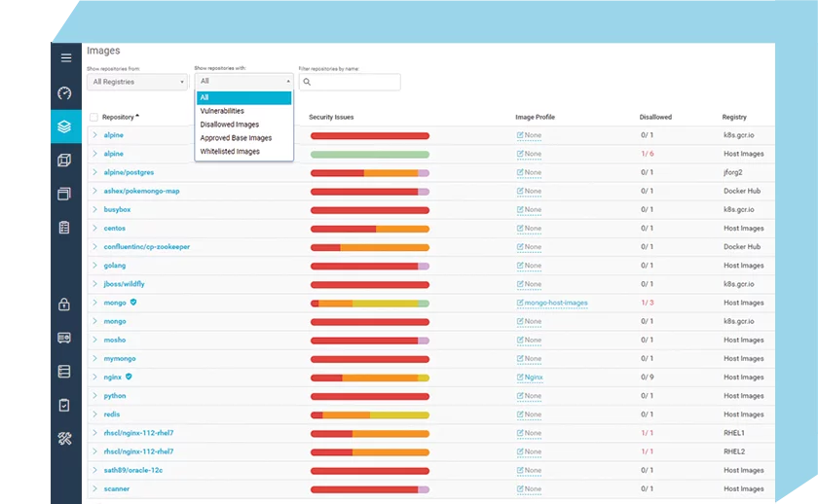
Task: Click the search magnifier icon in filter box
Action: pos(307,82)
